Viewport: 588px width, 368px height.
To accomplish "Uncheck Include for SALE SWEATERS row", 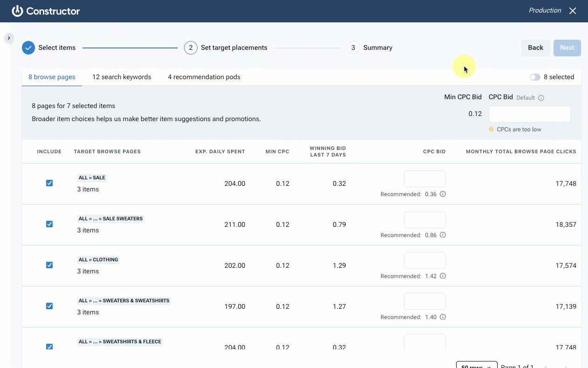I will 49,224.
